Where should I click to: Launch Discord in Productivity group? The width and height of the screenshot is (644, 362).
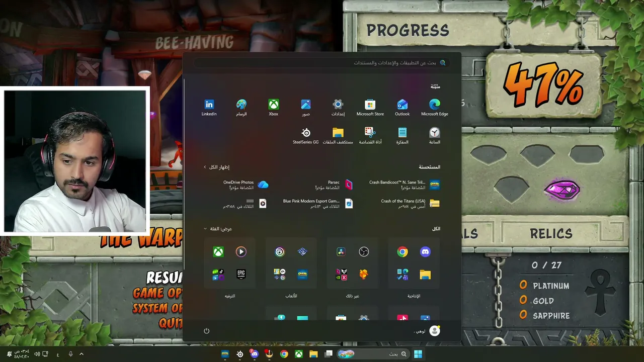pyautogui.click(x=425, y=252)
